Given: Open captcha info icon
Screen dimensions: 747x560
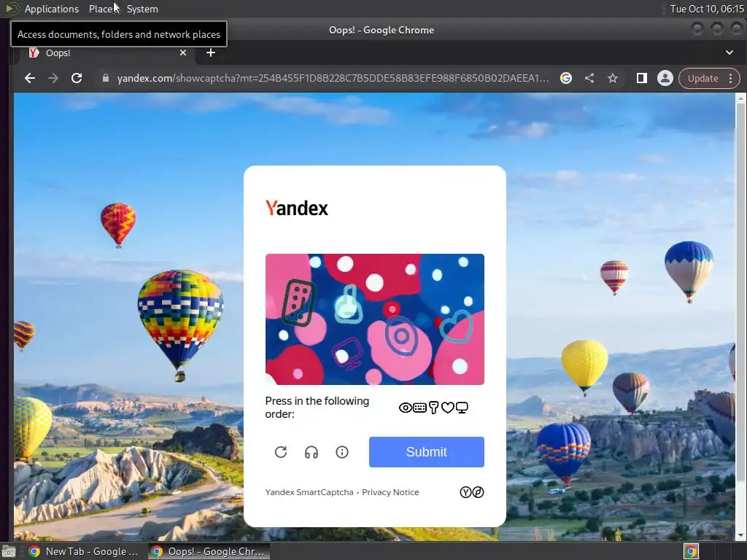Looking at the screenshot, I should pos(342,452).
